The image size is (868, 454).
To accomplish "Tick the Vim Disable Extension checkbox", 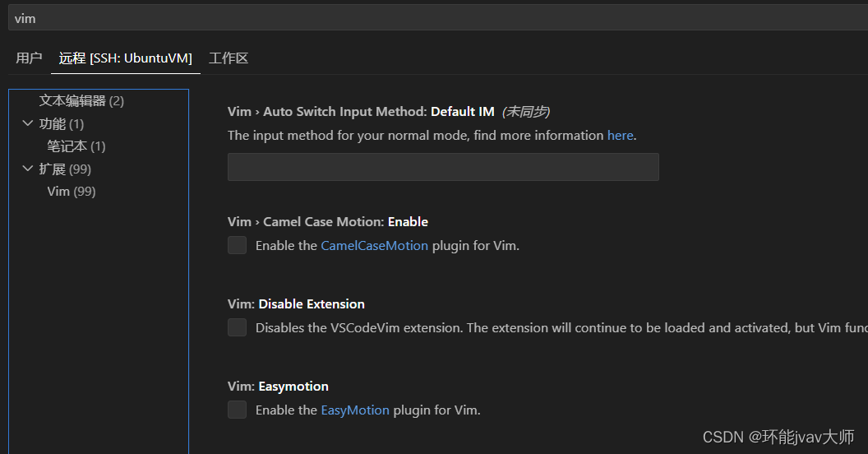I will point(237,327).
